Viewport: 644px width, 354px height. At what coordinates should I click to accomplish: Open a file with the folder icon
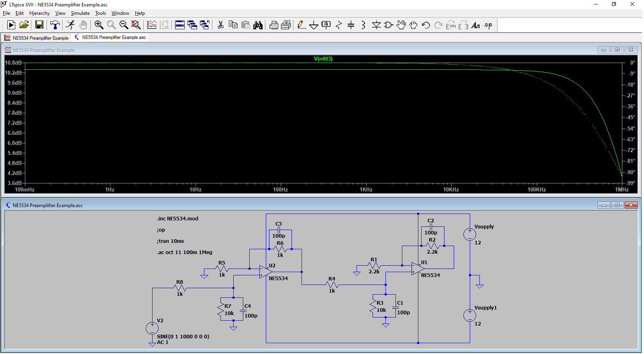pyautogui.click(x=24, y=25)
